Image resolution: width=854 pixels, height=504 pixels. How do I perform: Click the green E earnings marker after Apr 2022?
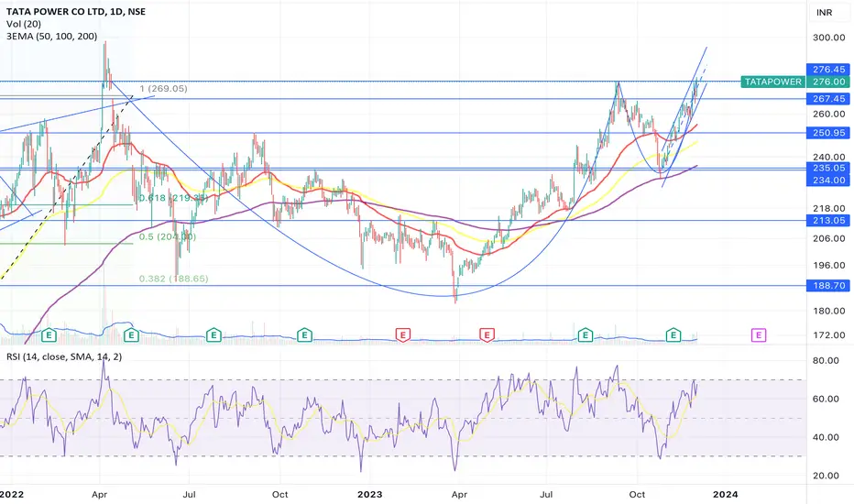click(131, 334)
